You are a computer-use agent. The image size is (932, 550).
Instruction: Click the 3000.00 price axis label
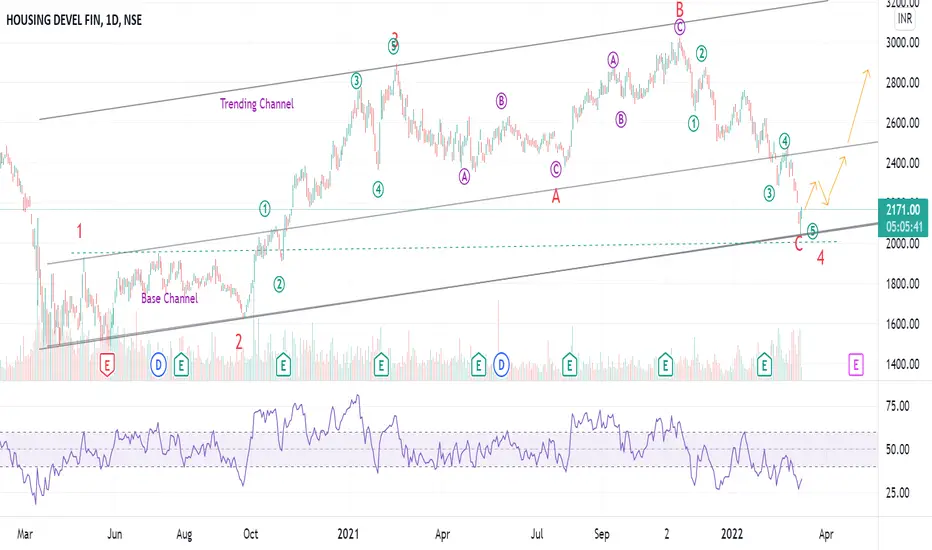point(902,43)
